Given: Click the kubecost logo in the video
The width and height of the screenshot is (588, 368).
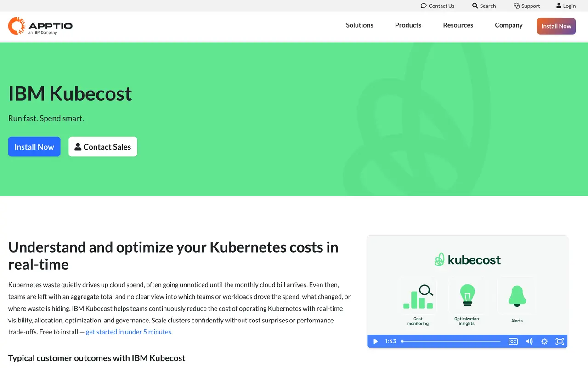Looking at the screenshot, I should coord(468,260).
